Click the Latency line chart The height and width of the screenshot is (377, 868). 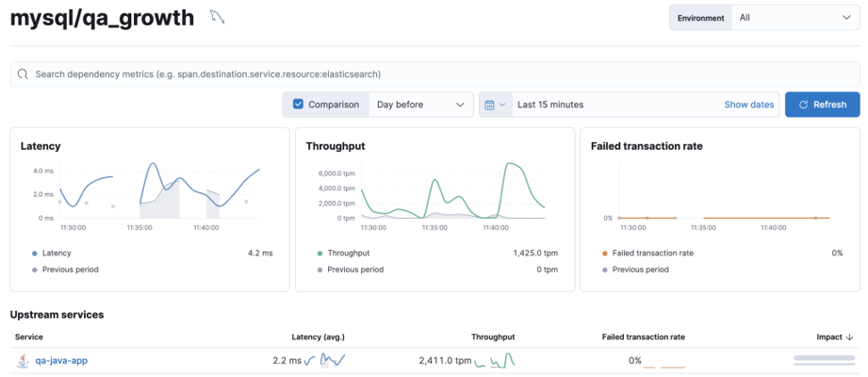tap(159, 191)
